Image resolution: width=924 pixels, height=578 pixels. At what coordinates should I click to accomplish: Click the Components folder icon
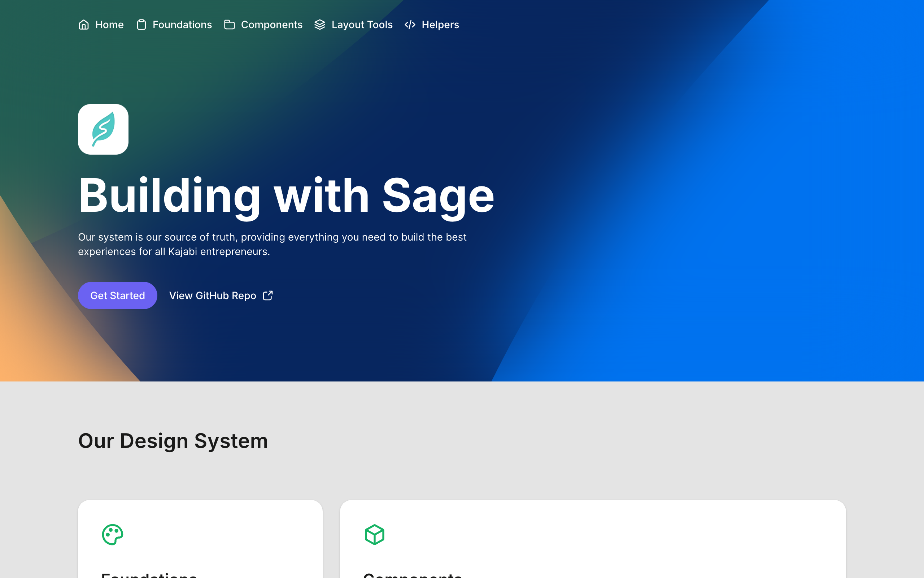coord(230,25)
